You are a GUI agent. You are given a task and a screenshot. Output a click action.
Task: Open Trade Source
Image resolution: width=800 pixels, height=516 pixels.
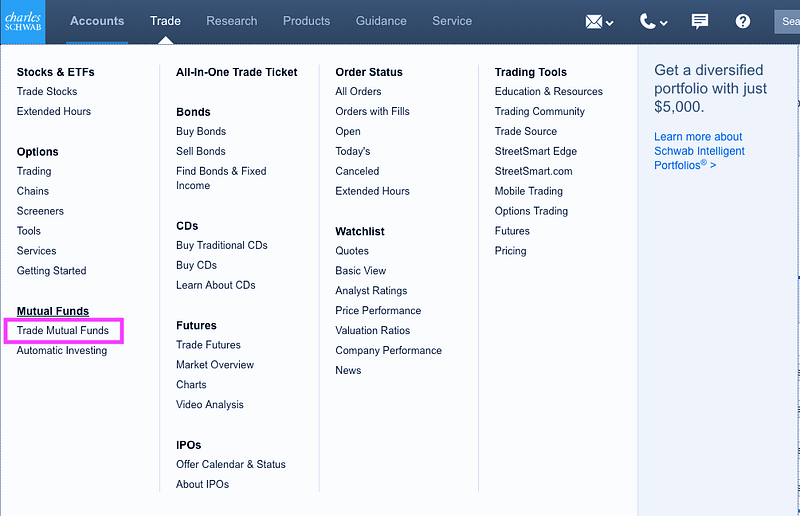526,131
